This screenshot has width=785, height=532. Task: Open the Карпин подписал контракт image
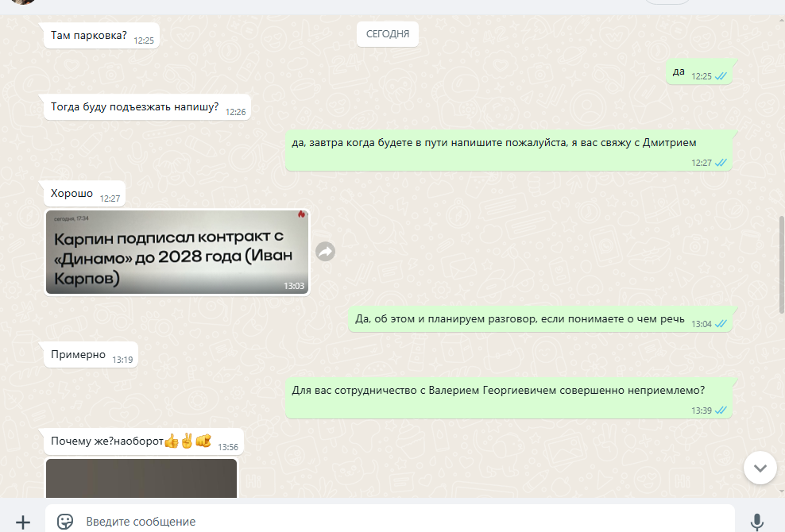[x=177, y=252]
